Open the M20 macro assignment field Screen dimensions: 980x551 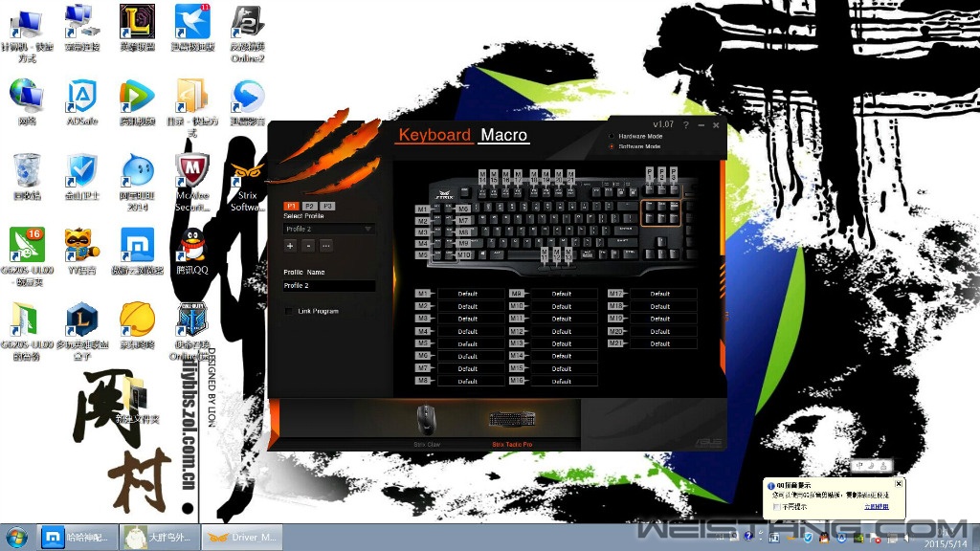coord(663,331)
